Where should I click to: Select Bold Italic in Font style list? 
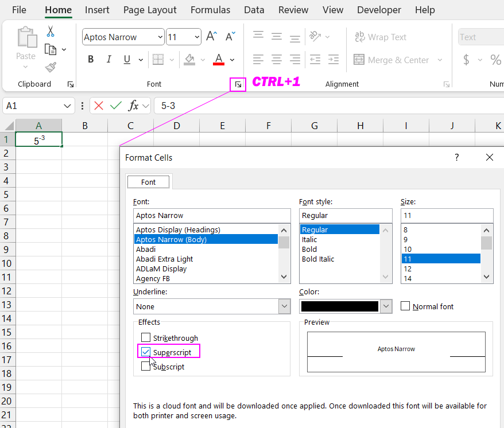(x=318, y=259)
